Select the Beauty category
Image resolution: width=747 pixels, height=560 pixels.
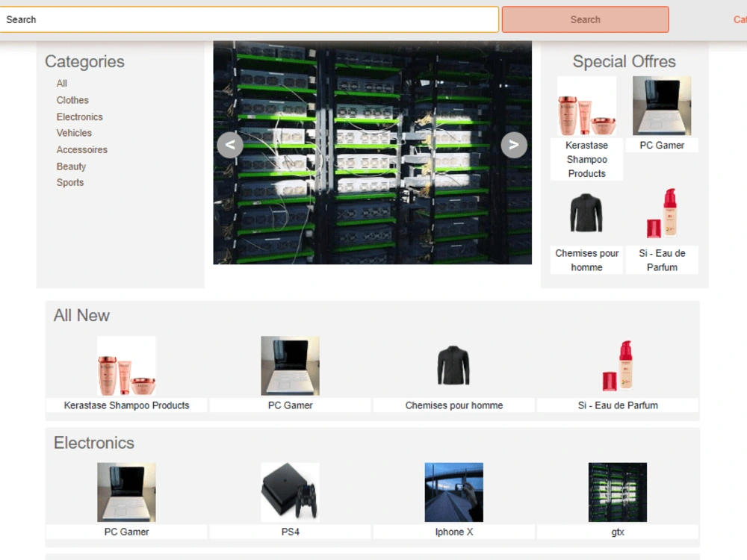pos(71,167)
